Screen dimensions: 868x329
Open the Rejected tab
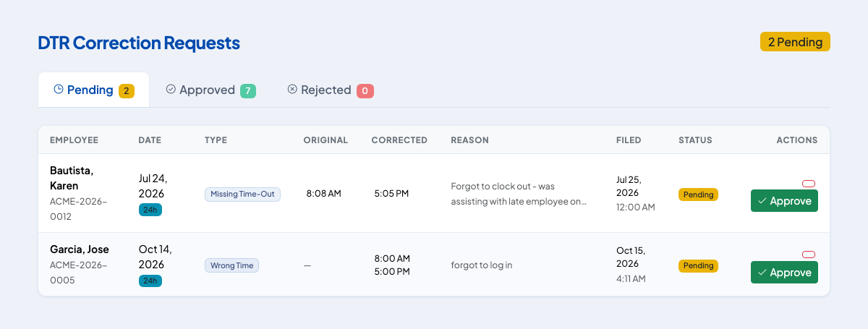[x=331, y=90]
